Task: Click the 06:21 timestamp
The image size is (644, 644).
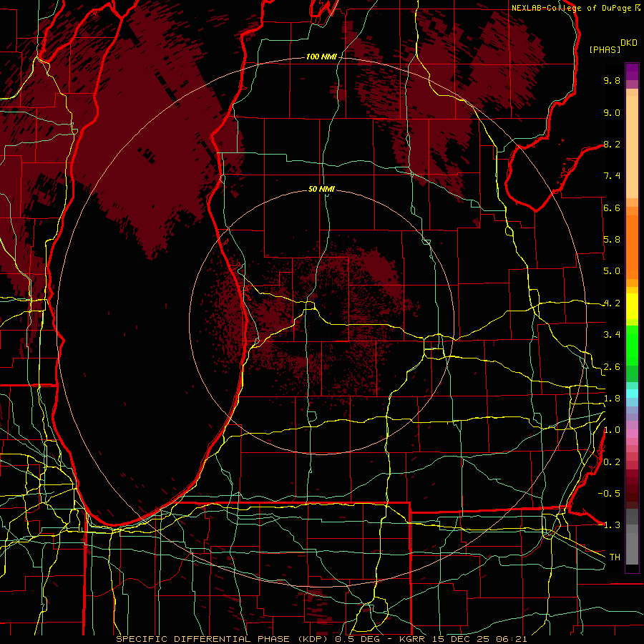Action: (x=512, y=639)
